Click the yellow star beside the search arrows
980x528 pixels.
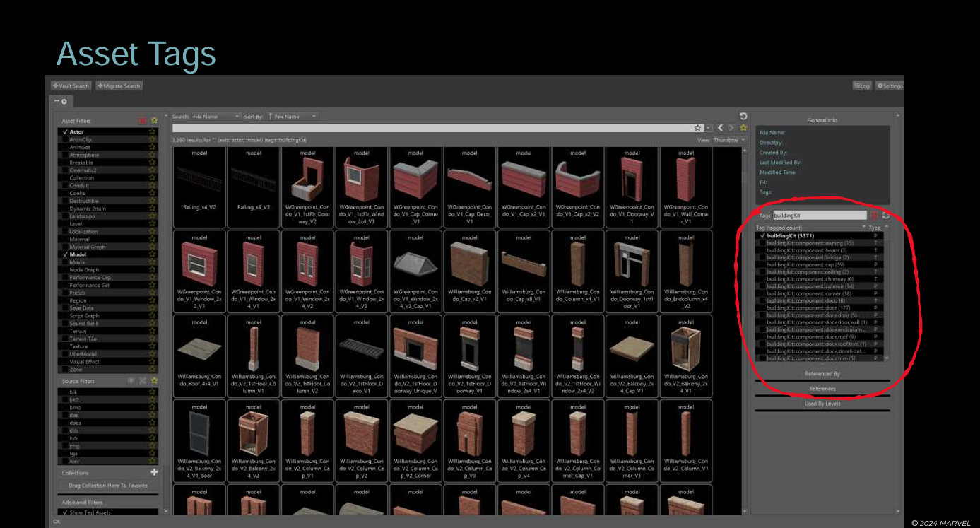tap(743, 128)
